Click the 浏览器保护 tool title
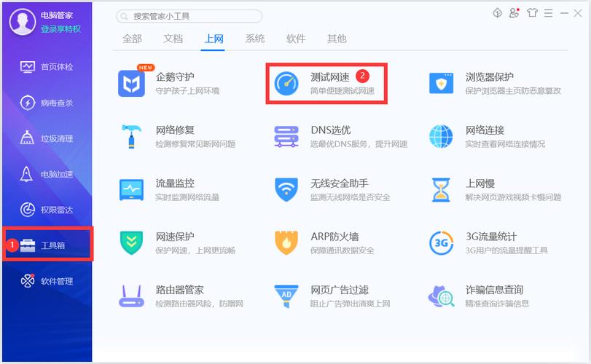This screenshot has height=364, width=591. (490, 77)
